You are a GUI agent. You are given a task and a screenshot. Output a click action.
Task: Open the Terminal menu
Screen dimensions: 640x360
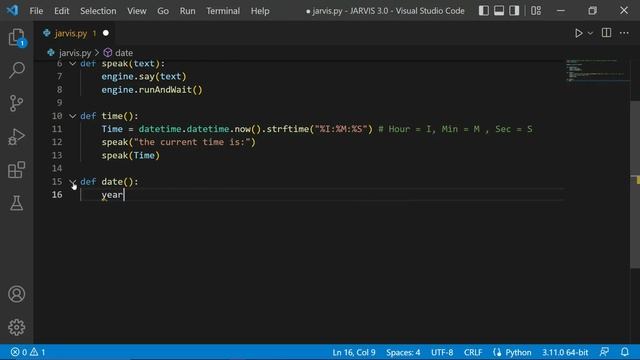pos(223,11)
